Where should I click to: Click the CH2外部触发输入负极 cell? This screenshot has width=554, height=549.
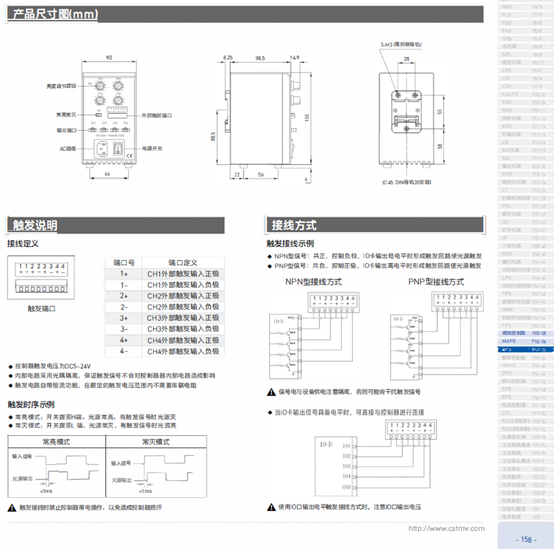[183, 307]
